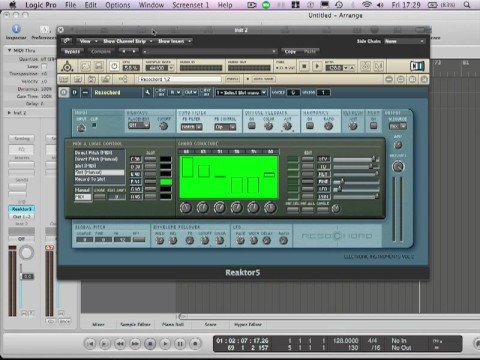Open the sample rate 44100 dropdown
The image size is (480, 360).
[160, 68]
